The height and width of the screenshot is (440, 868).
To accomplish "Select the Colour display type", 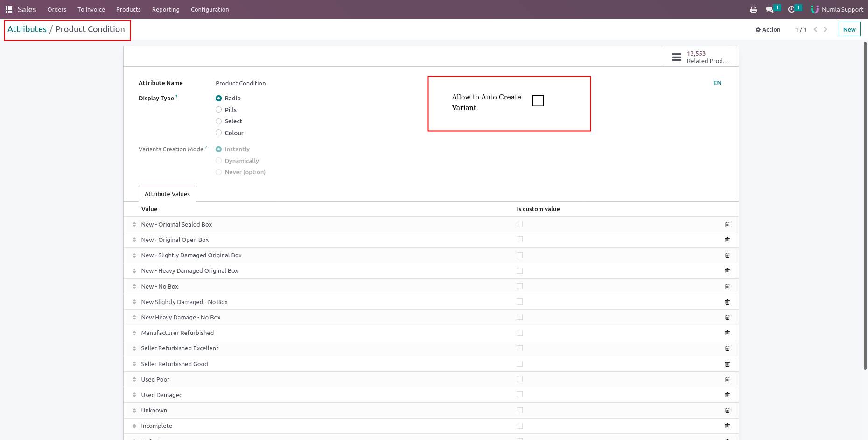I will pos(218,133).
